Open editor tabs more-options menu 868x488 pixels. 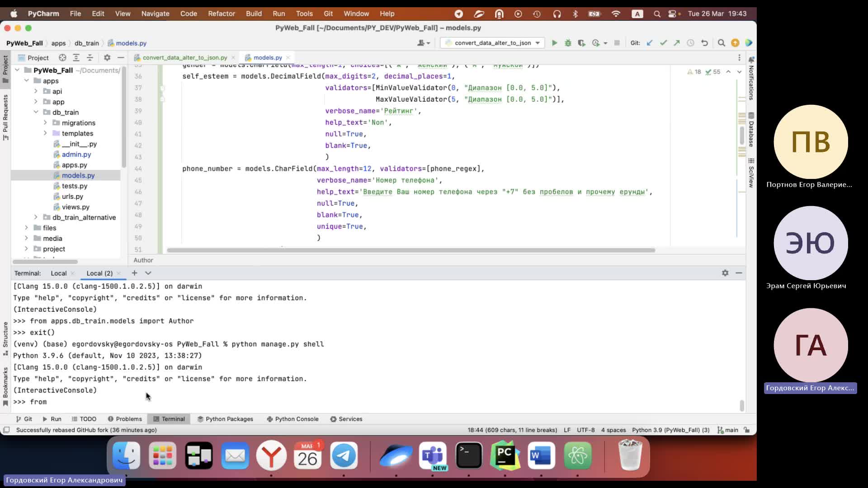(x=739, y=57)
